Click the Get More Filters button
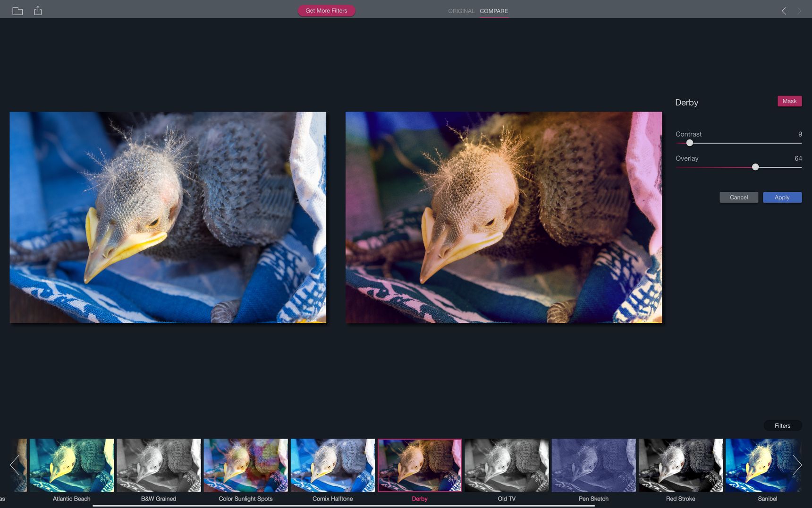Image resolution: width=812 pixels, height=508 pixels. coord(326,10)
